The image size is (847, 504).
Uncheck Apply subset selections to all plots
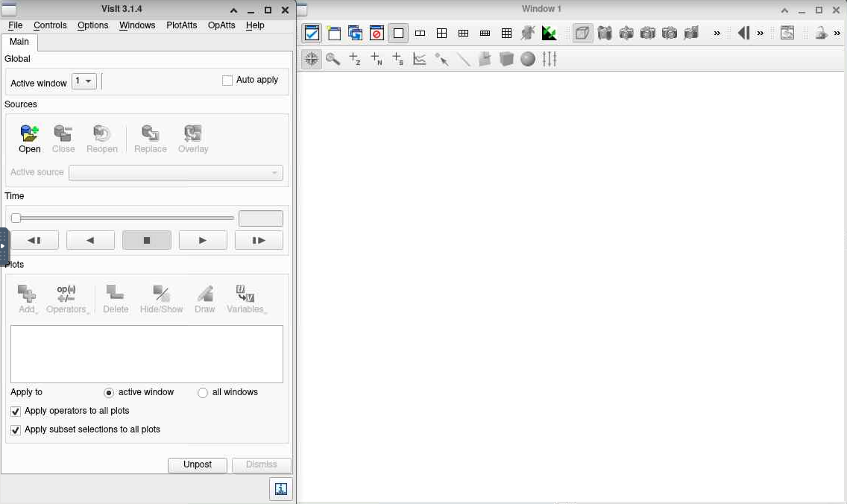[x=16, y=430]
